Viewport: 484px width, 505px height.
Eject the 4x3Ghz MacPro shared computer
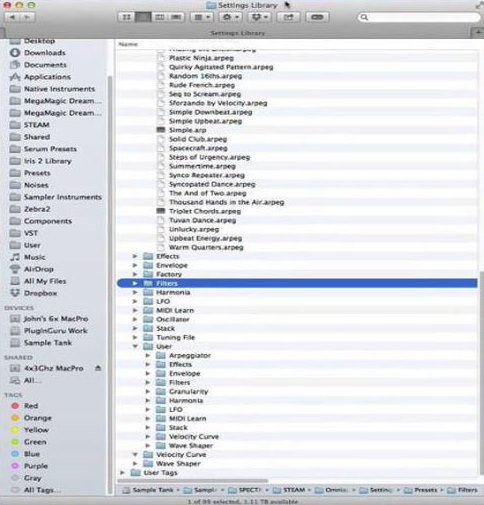(98, 368)
